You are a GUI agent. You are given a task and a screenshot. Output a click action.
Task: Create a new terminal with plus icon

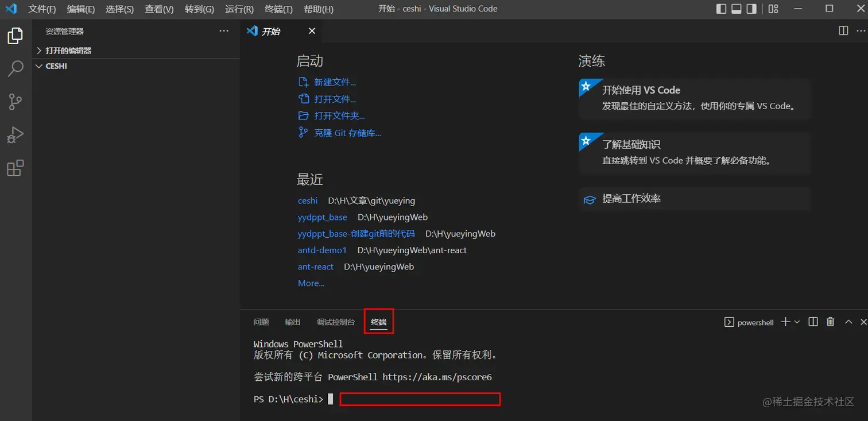coord(786,322)
